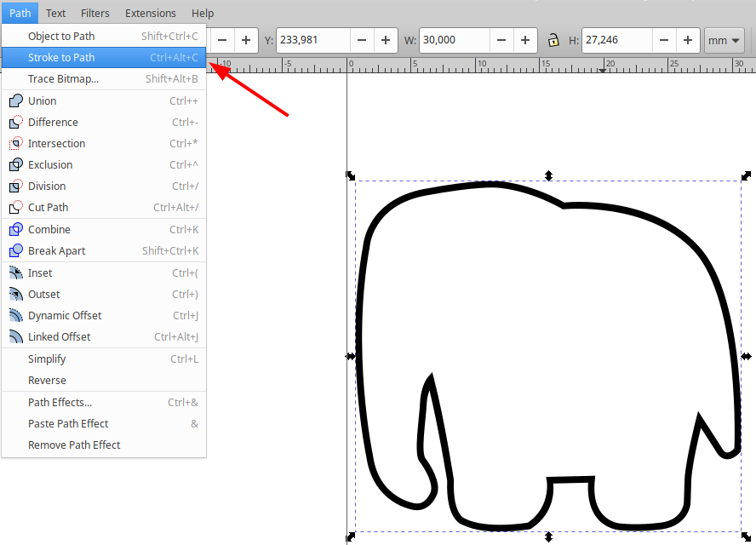Open the Text menu

coord(55,13)
